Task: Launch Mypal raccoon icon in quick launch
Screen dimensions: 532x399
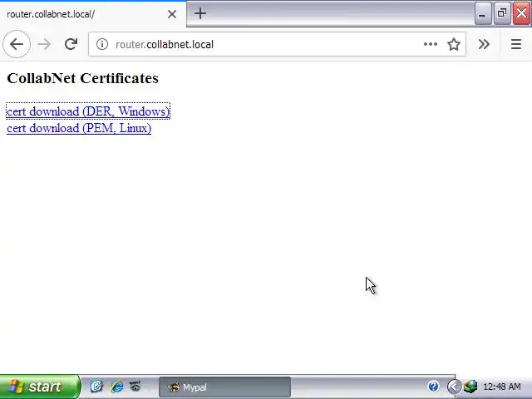Action: (x=135, y=386)
